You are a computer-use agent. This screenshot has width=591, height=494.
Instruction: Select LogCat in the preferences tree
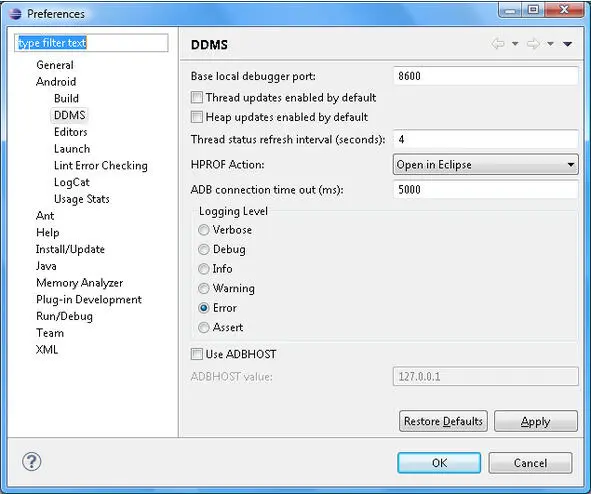point(72,182)
